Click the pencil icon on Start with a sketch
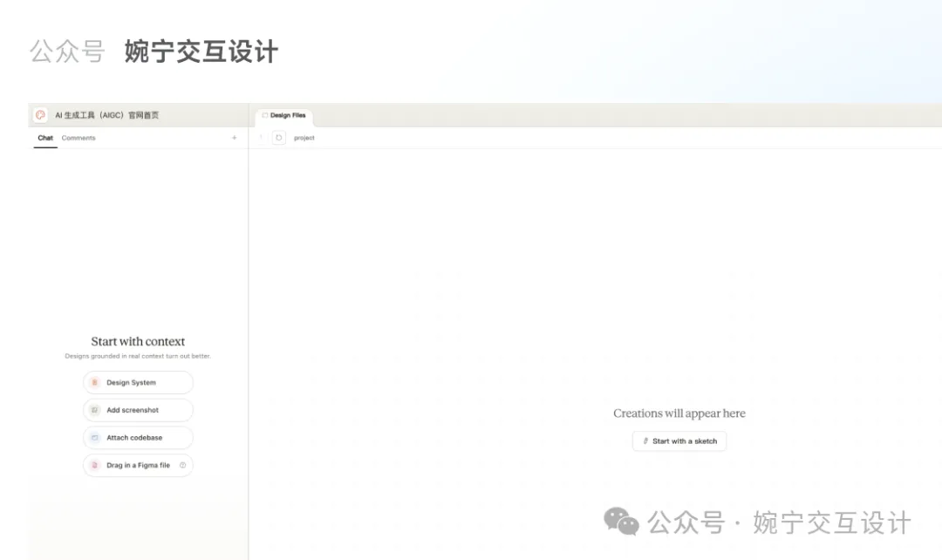This screenshot has height=560, width=942. point(645,440)
